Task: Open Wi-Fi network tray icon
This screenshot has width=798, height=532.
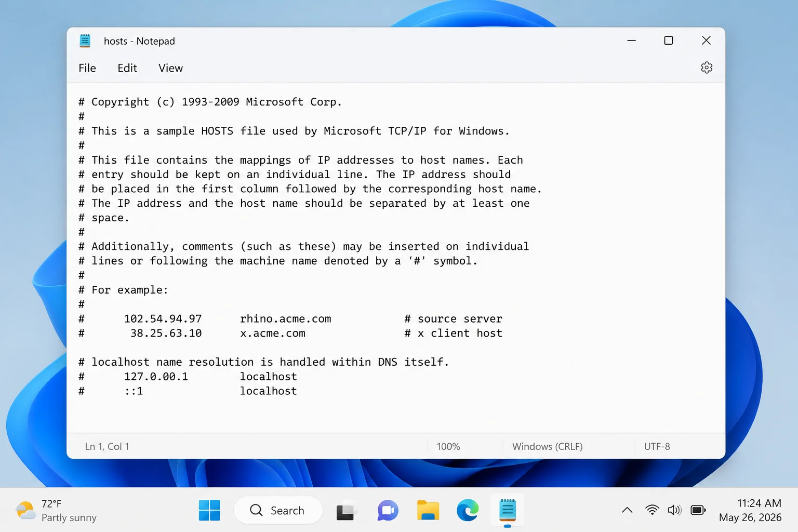Action: (652, 510)
